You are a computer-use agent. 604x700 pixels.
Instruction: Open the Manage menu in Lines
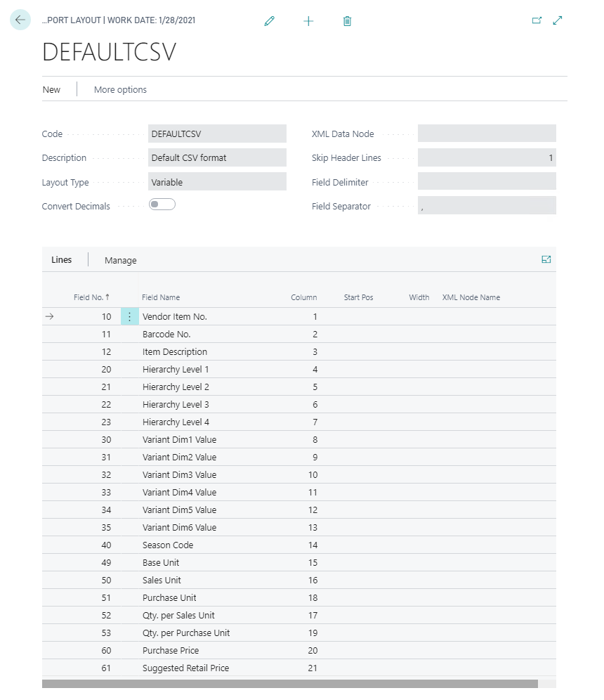[121, 260]
